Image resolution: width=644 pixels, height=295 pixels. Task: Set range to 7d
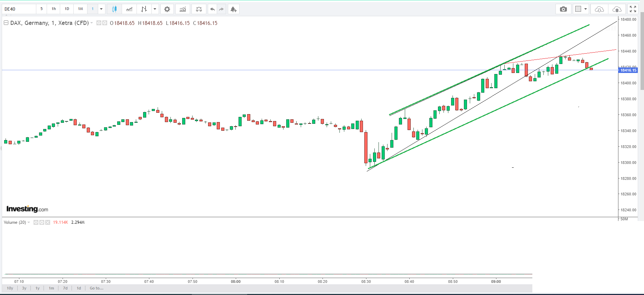65,288
